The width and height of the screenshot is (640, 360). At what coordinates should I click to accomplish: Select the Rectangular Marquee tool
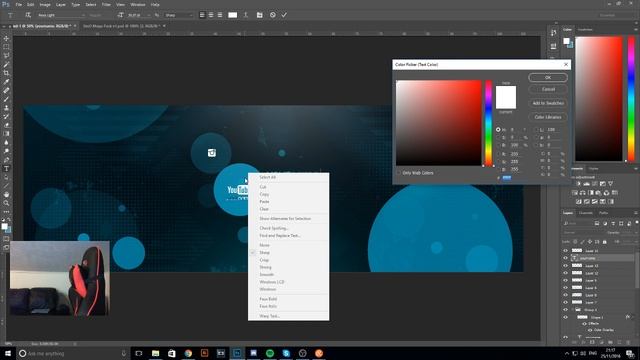[x=6, y=47]
